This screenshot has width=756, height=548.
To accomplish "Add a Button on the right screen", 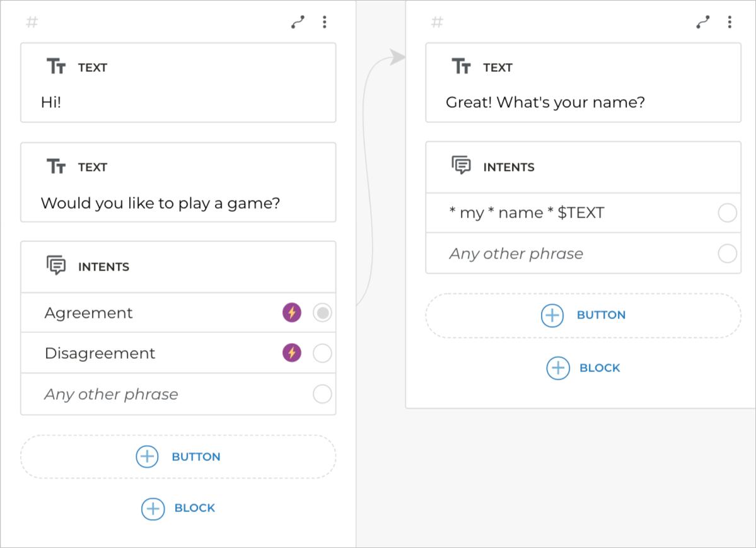I will (x=583, y=315).
